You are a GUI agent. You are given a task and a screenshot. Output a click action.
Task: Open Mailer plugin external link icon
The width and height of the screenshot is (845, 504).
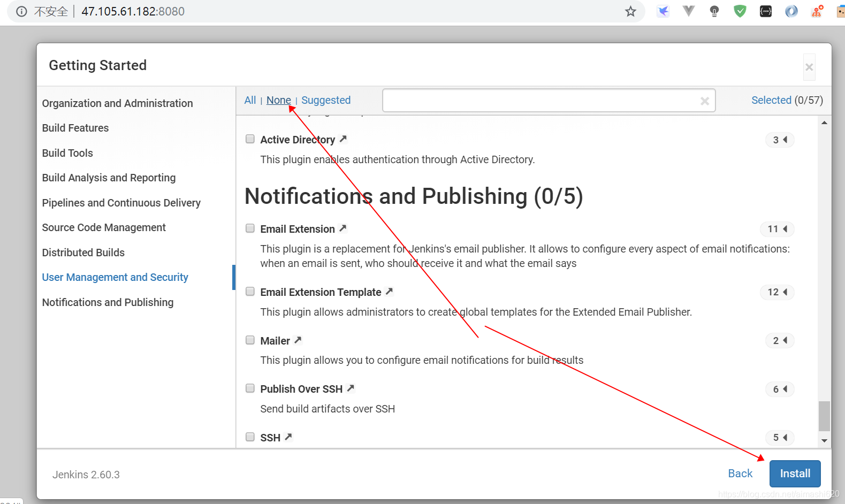click(x=298, y=340)
